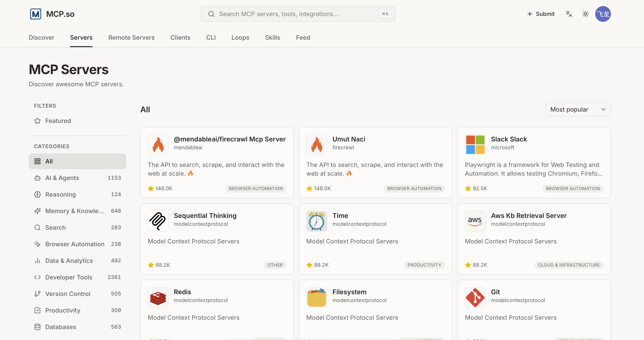Click the AI & Agents robot icon
This screenshot has height=340, width=644.
37,178
